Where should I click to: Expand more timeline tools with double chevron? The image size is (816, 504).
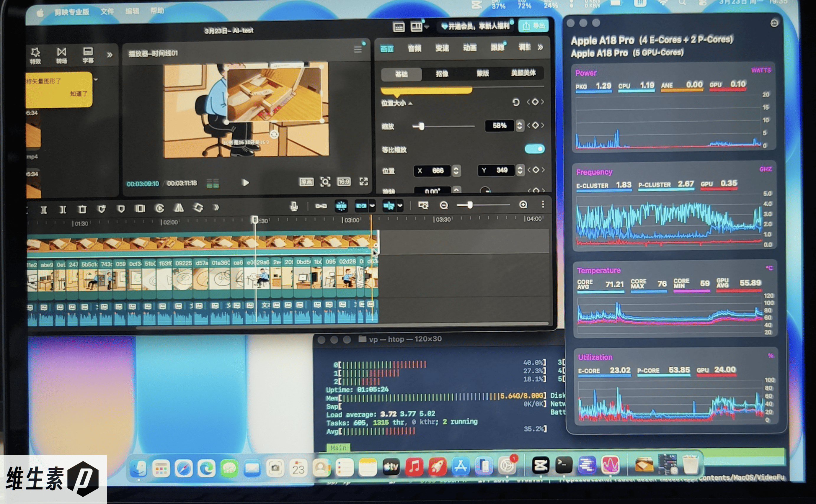(x=216, y=207)
